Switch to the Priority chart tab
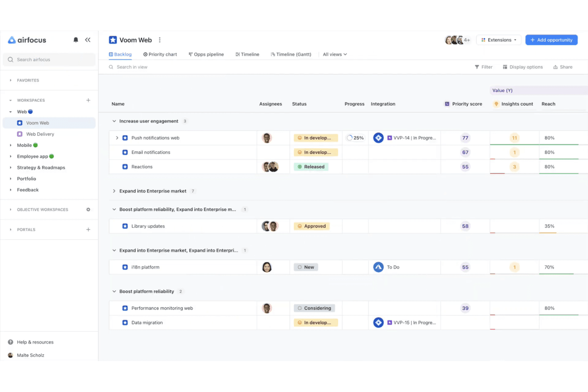The width and height of the screenshot is (588, 392). 160,54
